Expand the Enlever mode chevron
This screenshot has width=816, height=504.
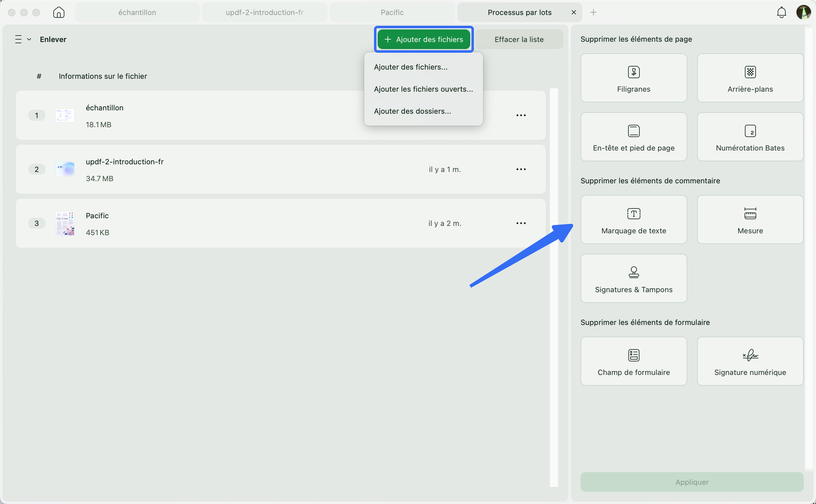coord(29,39)
